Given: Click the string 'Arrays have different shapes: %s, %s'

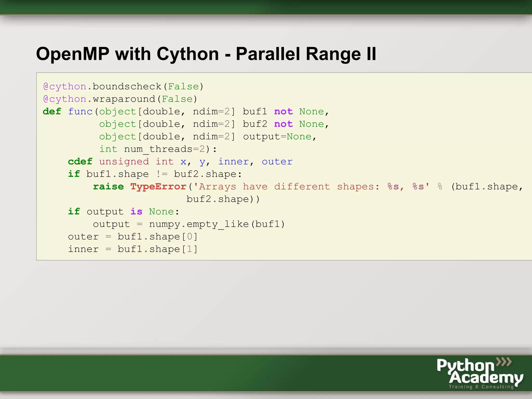Looking at the screenshot, I should coord(312,187).
